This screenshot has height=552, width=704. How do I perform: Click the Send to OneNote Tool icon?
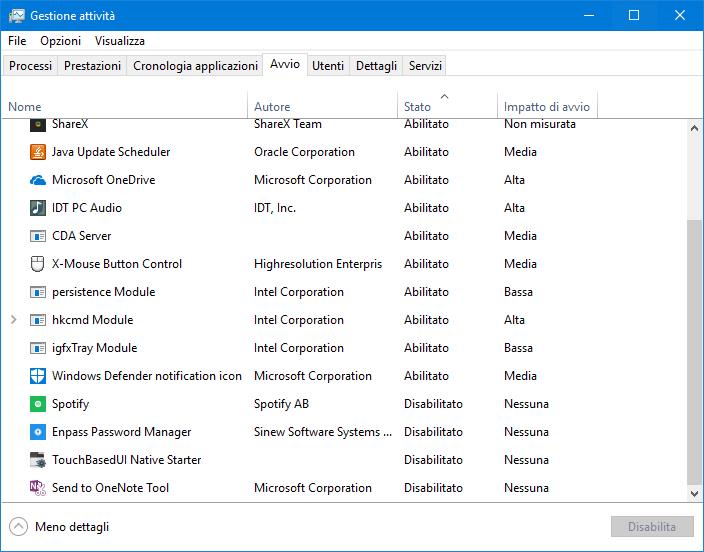[38, 488]
